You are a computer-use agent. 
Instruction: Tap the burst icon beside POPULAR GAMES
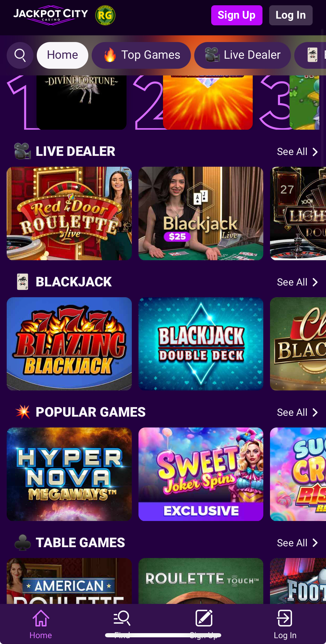tap(23, 412)
